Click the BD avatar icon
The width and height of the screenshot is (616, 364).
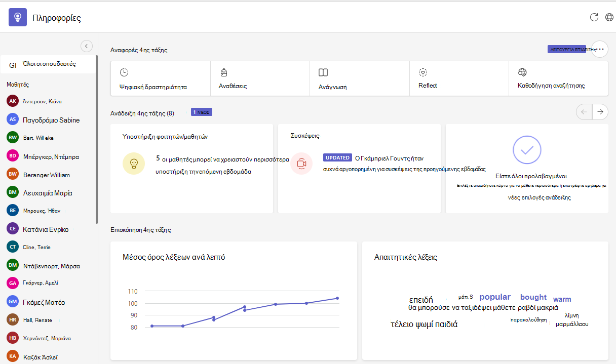(13, 156)
